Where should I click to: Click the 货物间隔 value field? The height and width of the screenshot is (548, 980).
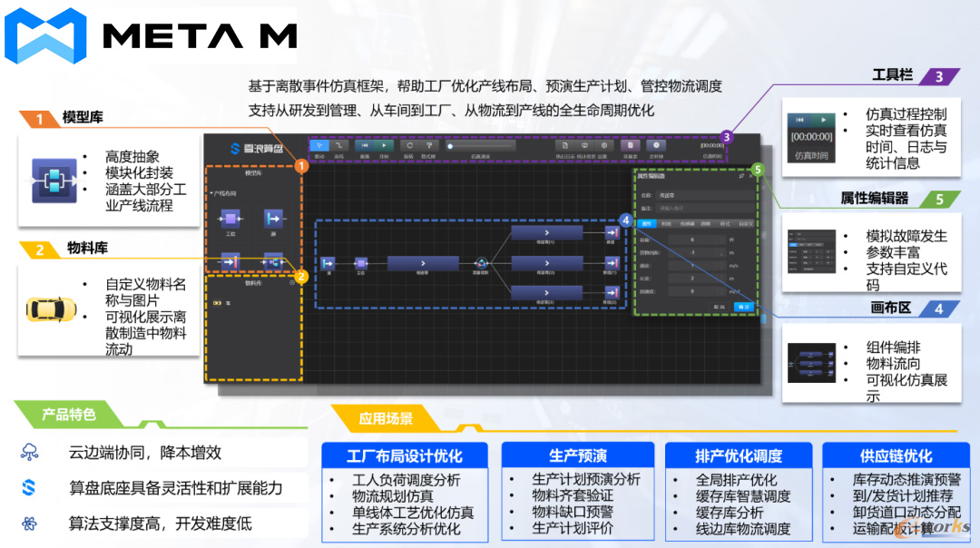(x=697, y=252)
